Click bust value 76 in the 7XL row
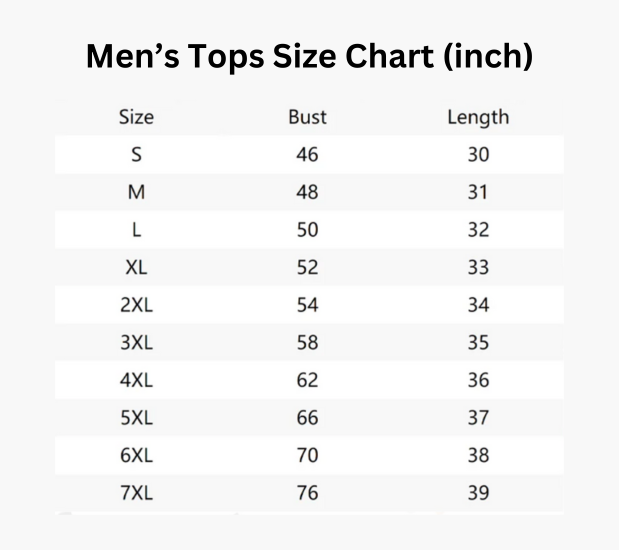The width and height of the screenshot is (619, 550). click(x=307, y=492)
